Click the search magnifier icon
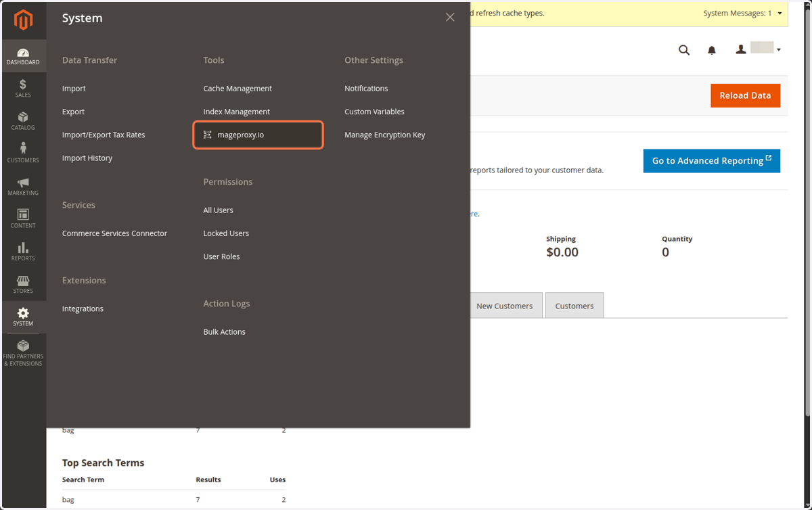This screenshot has height=510, width=812. 684,50
